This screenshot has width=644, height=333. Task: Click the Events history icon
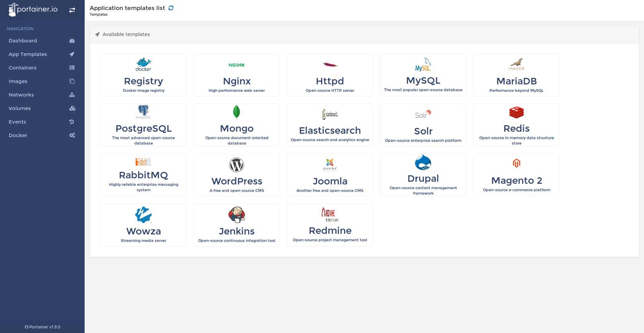point(72,122)
